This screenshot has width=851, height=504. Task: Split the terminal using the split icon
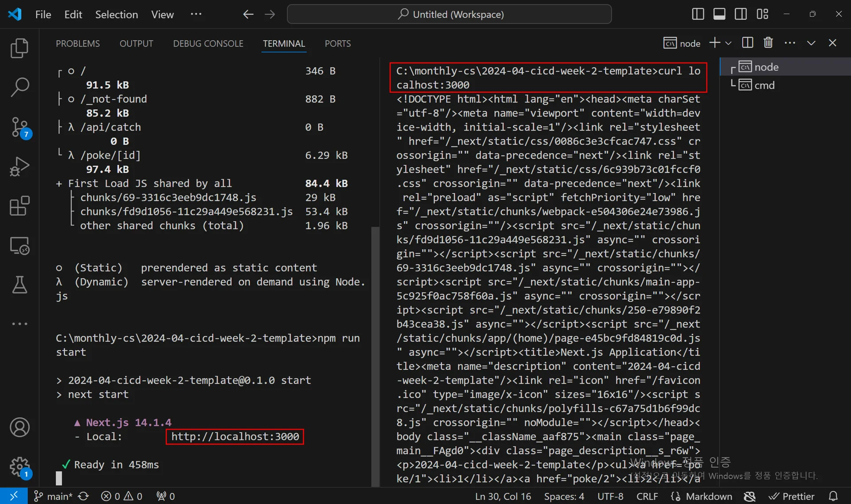coord(747,43)
